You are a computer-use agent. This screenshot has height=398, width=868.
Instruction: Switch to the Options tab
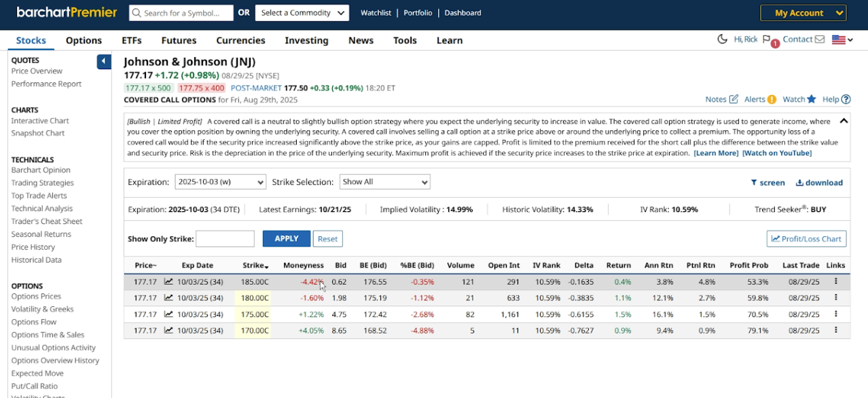[84, 40]
